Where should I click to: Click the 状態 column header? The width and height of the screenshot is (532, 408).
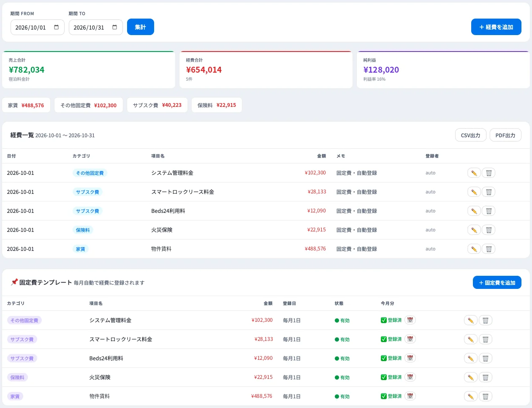tap(339, 303)
